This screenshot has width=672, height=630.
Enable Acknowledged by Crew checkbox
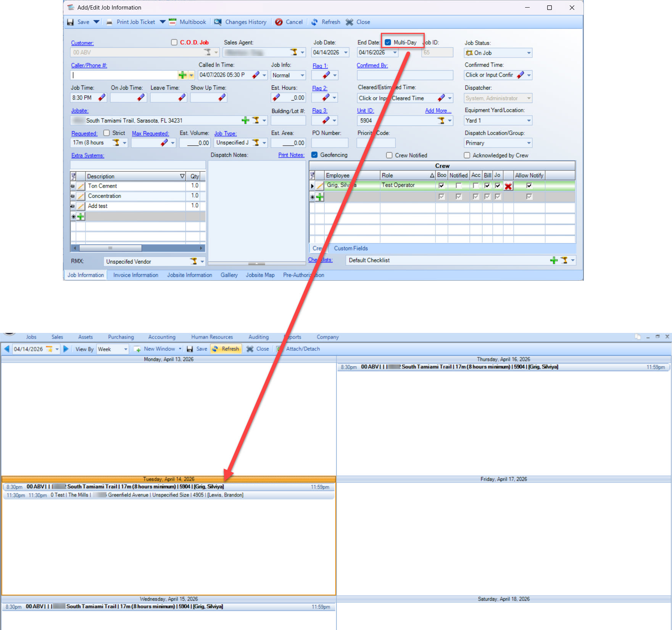tap(467, 155)
